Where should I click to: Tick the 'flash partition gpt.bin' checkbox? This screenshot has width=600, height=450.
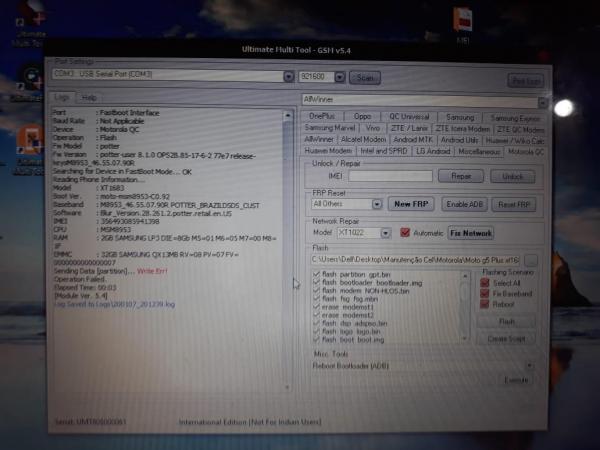coord(316,274)
